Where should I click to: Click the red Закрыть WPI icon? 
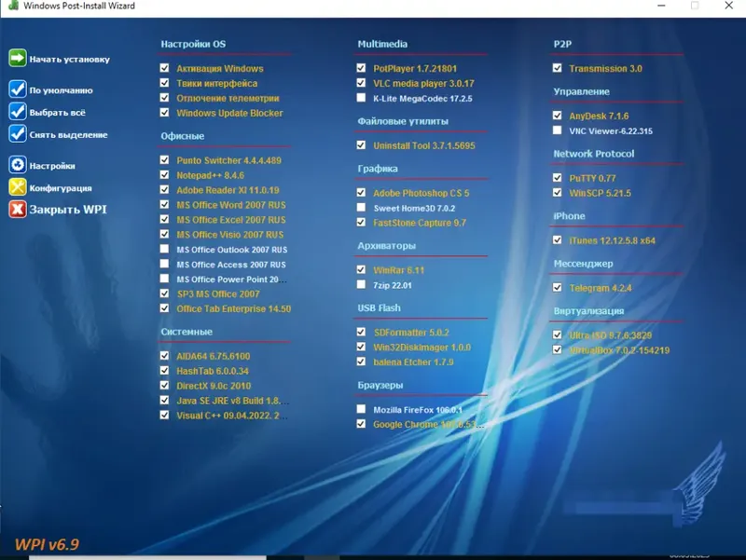18,209
